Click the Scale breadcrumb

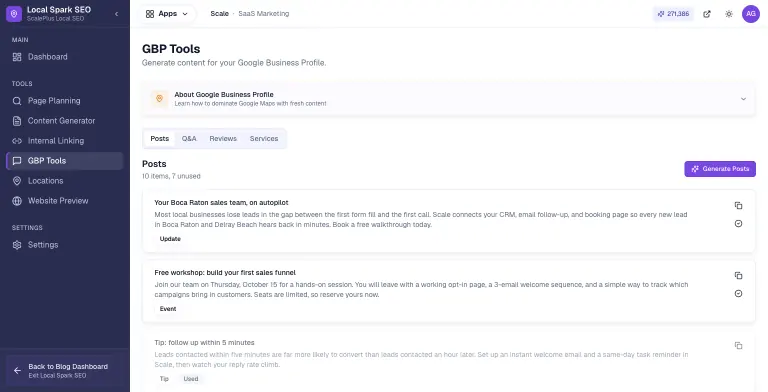219,14
